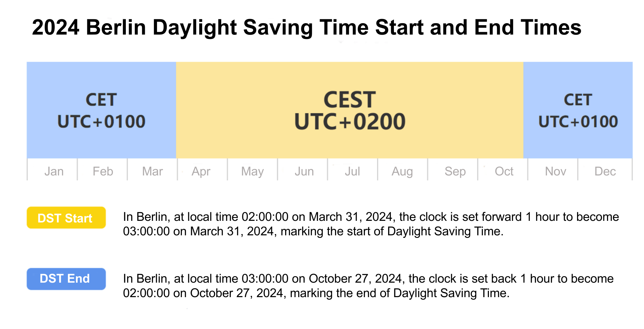Image resolution: width=644 pixels, height=329 pixels.
Task: Choose Oct on the timeline
Action: (504, 171)
